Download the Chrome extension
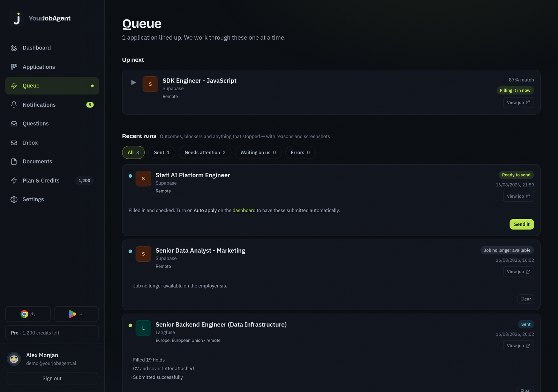 (x=28, y=314)
